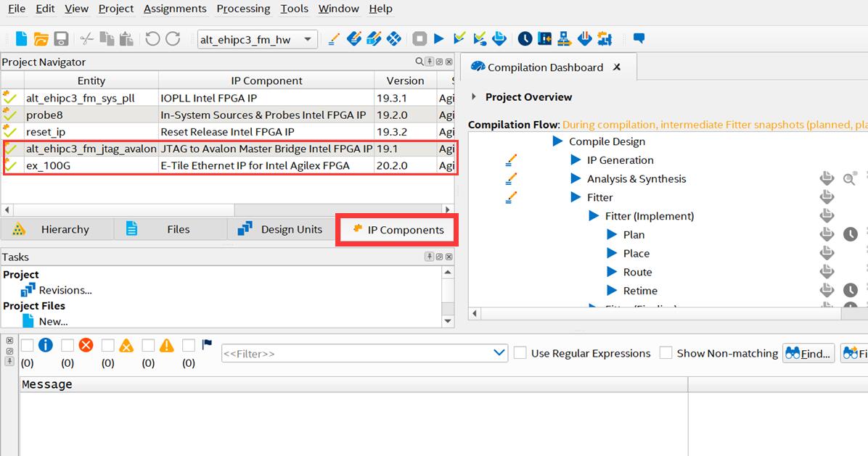Toggle the flagged messages checkbox

(189, 346)
